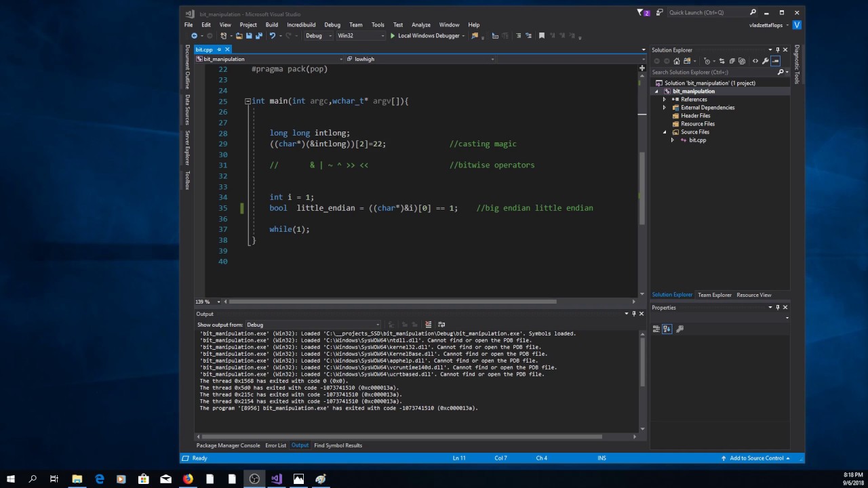Click Navigate Backward arrow in toolbar
The width and height of the screenshot is (868, 488).
[194, 35]
